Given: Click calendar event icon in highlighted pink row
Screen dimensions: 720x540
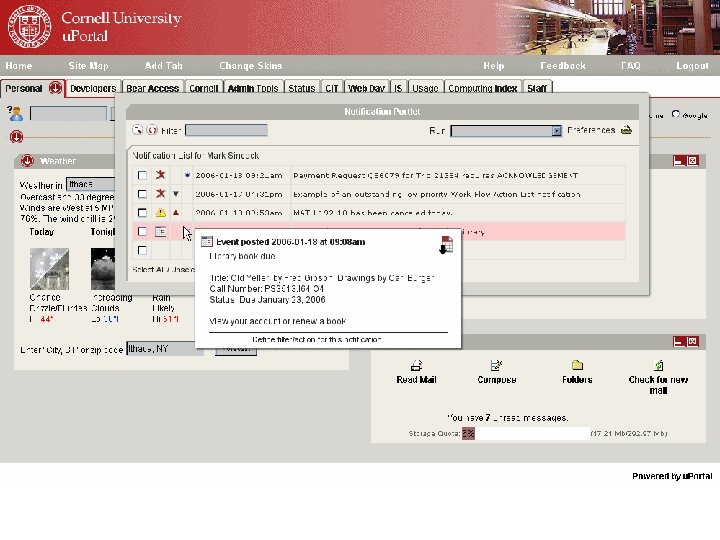Looking at the screenshot, I should (x=160, y=231).
